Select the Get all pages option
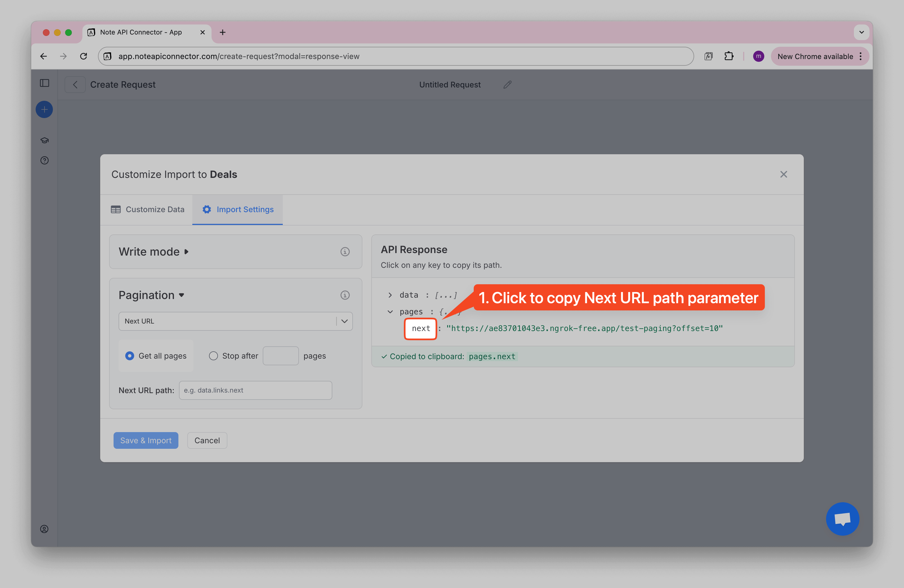The width and height of the screenshot is (904, 588). coord(129,356)
